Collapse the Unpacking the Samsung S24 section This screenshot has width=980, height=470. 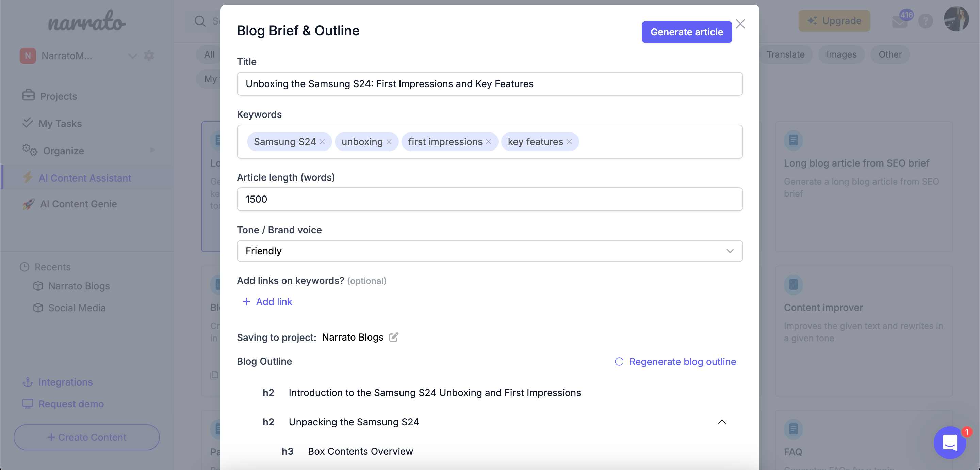(x=722, y=422)
